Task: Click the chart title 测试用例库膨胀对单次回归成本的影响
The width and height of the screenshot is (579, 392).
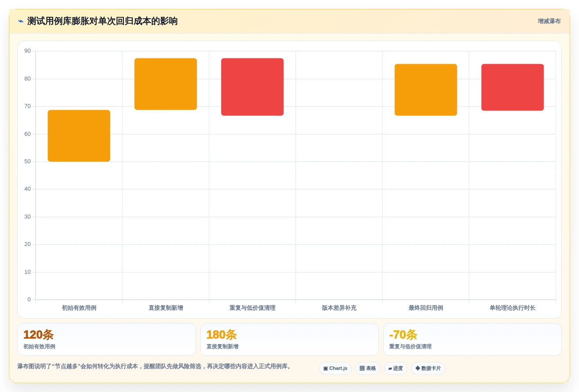Action: click(x=103, y=21)
